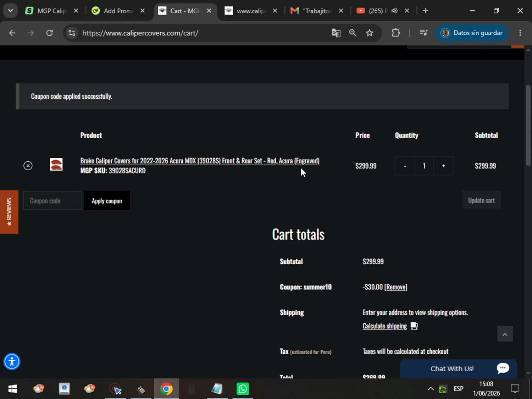Open the Extensions puzzle icon
The image size is (532, 399).
tap(396, 33)
